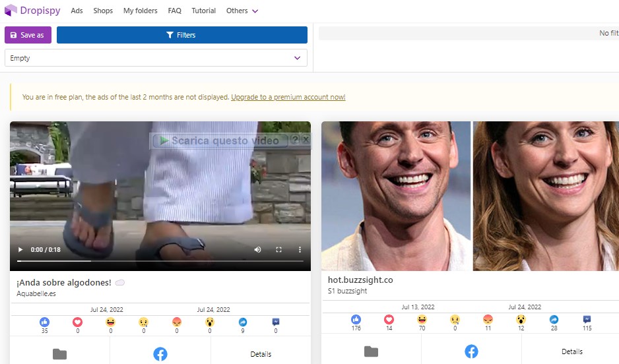This screenshot has width=619, height=364.
Task: Enter fullscreen on the video player
Action: (278, 249)
